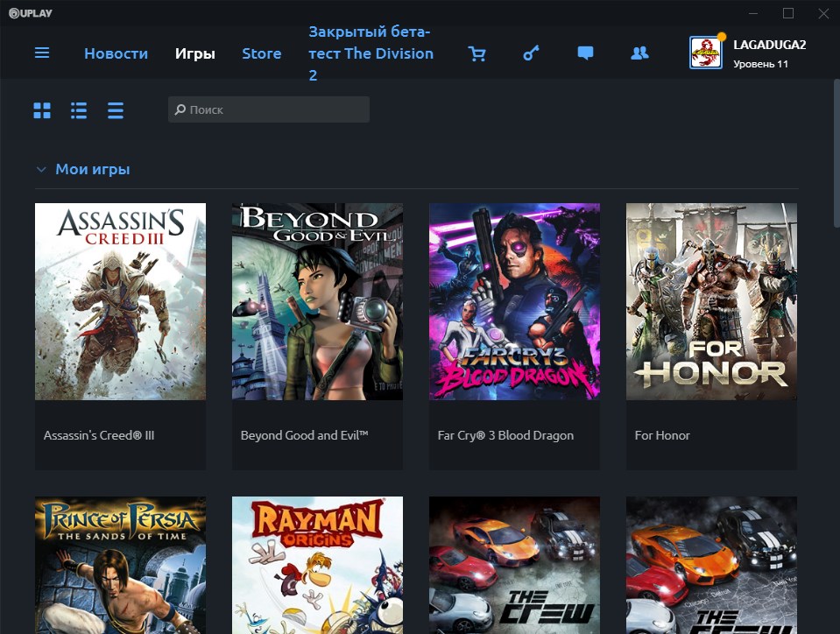Focus the Поиск search field
The height and width of the screenshot is (634, 840).
tap(268, 109)
